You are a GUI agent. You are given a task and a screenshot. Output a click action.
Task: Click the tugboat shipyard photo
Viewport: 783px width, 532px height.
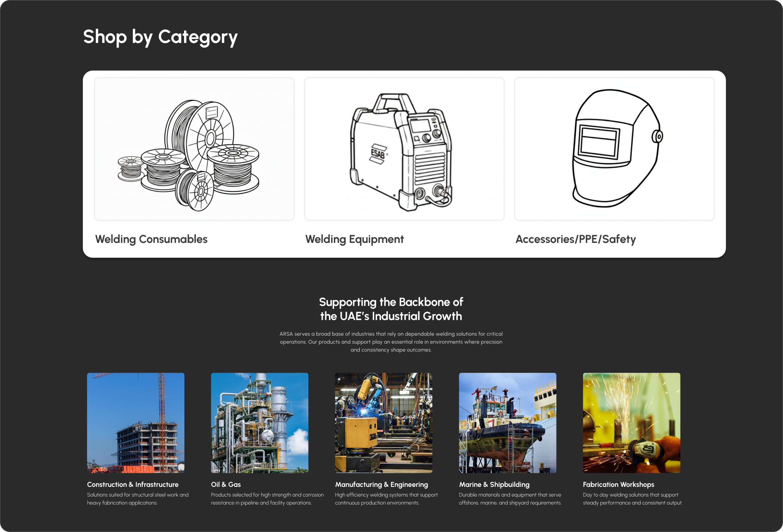pyautogui.click(x=507, y=422)
